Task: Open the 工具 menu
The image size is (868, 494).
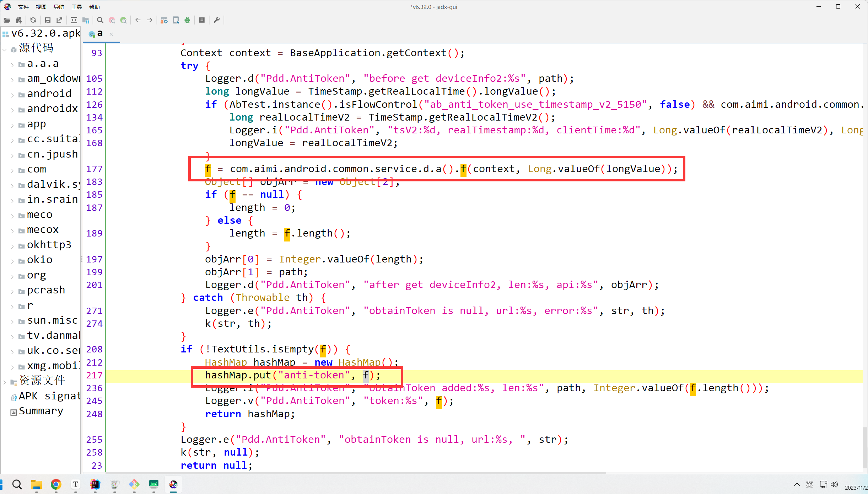Action: point(77,7)
